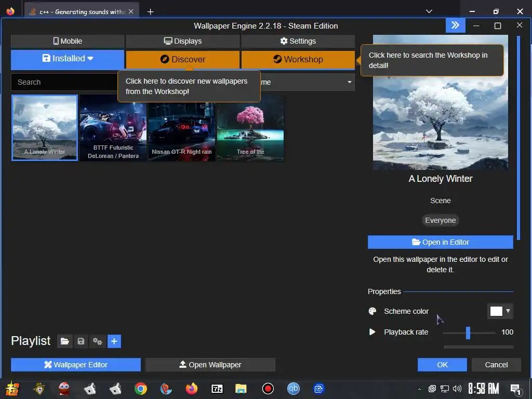Expand the Scheme color dropdown arrow
The width and height of the screenshot is (532, 399).
508,311
